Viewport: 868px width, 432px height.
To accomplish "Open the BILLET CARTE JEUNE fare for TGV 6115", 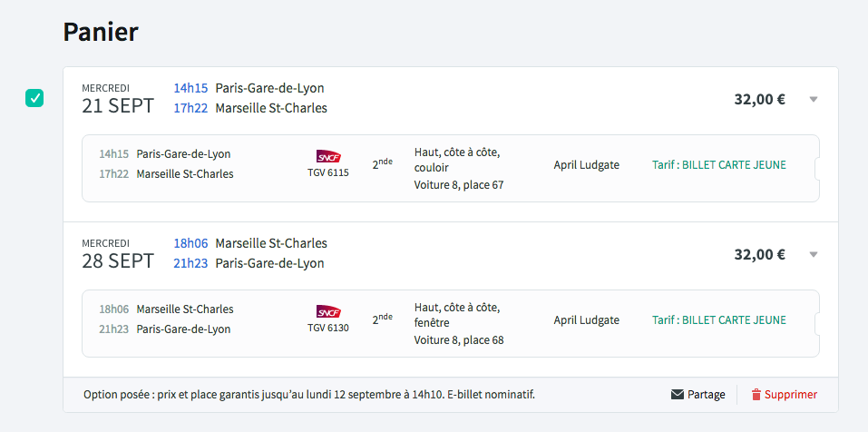I will (718, 165).
